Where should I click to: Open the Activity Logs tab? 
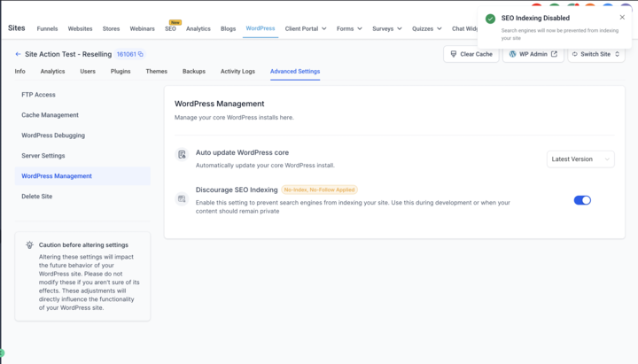237,72
